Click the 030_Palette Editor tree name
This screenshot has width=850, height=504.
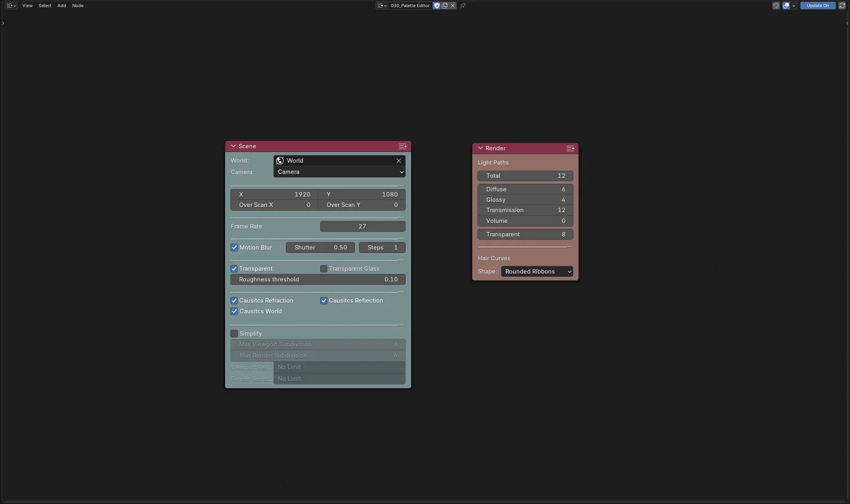[x=410, y=6]
